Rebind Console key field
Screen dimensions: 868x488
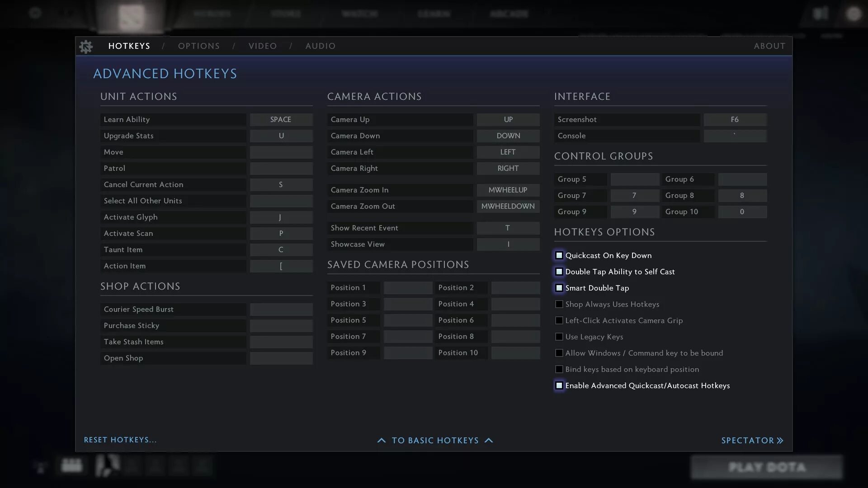[x=735, y=136]
